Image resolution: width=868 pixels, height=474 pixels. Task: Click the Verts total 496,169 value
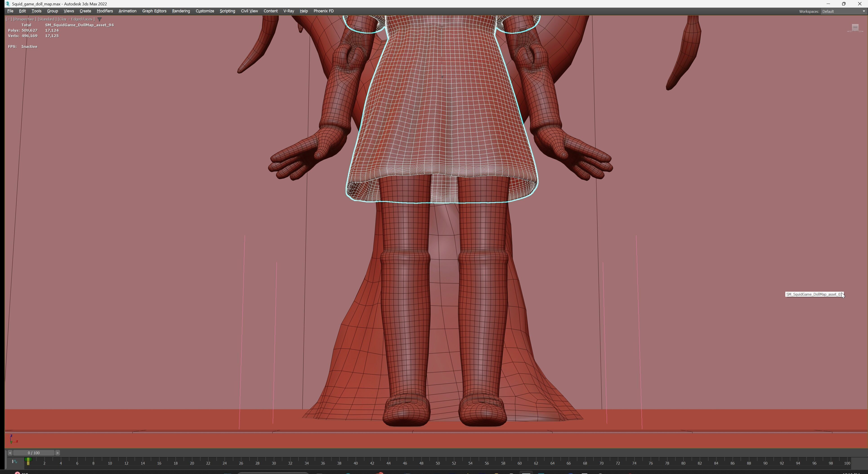click(x=29, y=36)
